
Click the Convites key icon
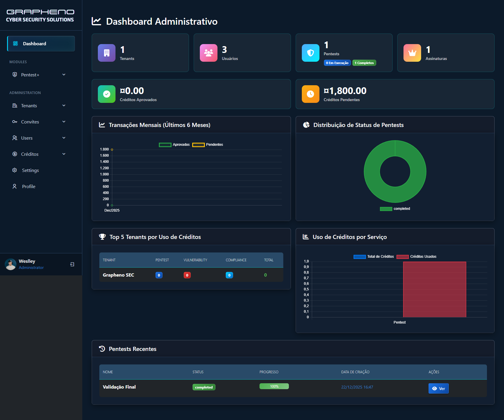point(15,122)
